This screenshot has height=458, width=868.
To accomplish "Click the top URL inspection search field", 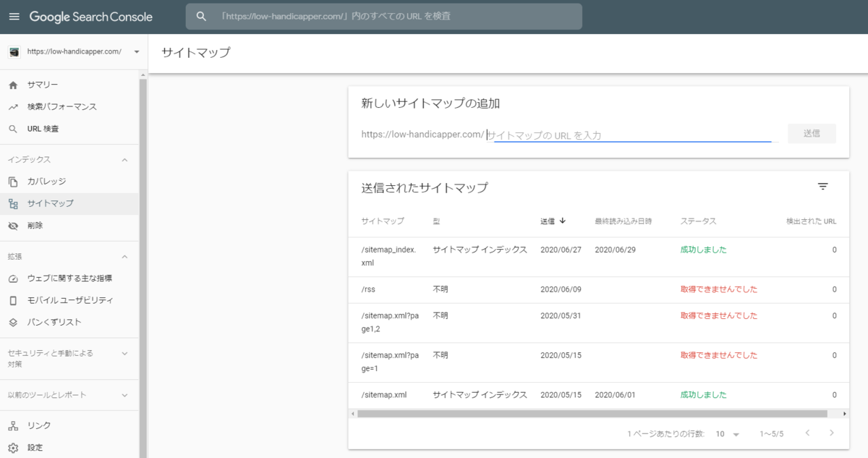I will click(383, 17).
